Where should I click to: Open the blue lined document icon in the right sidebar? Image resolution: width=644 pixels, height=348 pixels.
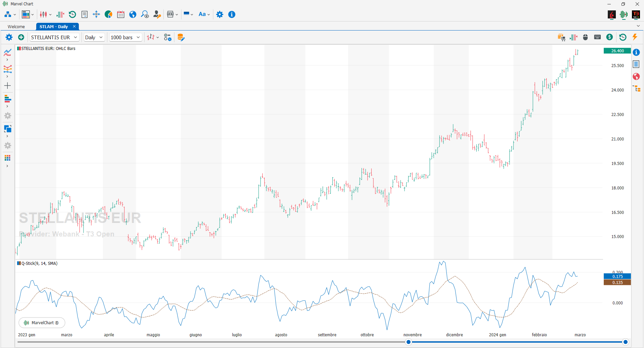coord(636,64)
